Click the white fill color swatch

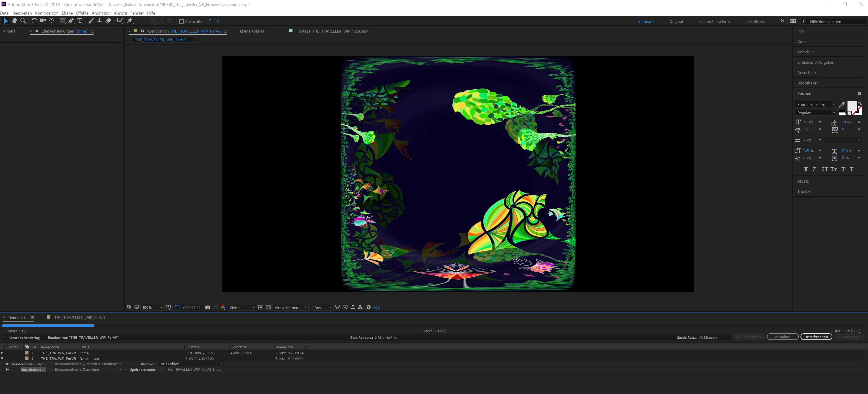(852, 105)
